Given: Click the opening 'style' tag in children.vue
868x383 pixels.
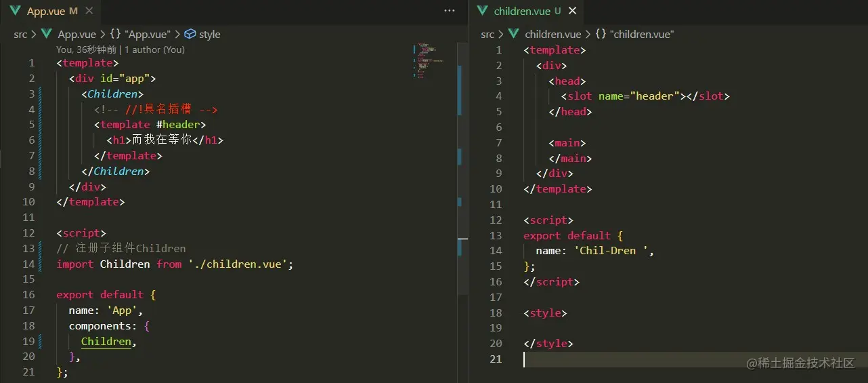Looking at the screenshot, I should click(x=545, y=313).
